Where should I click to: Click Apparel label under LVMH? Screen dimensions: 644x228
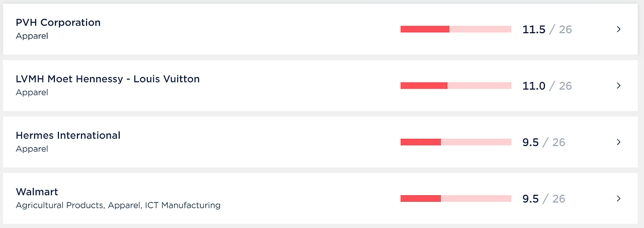click(32, 93)
